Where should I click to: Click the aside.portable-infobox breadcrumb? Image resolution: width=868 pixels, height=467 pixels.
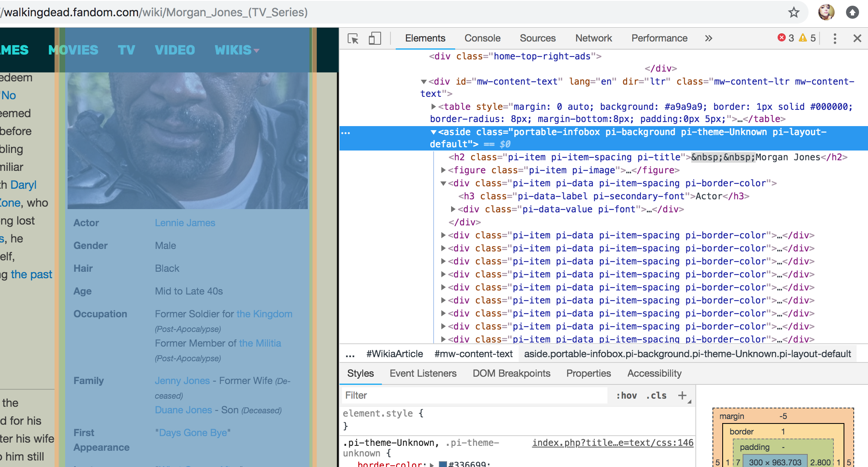688,354
